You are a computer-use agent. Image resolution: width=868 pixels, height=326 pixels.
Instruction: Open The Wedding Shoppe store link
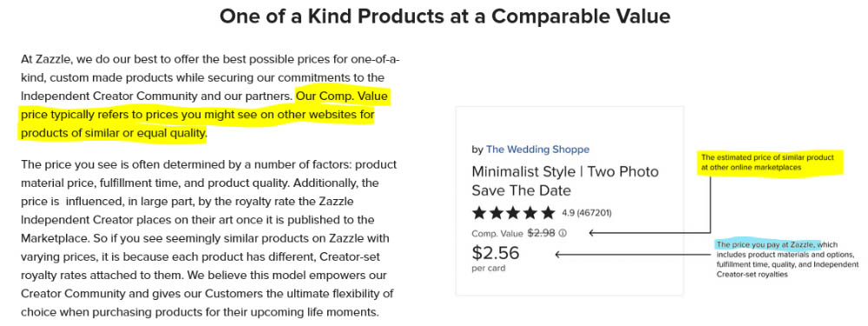click(x=537, y=150)
